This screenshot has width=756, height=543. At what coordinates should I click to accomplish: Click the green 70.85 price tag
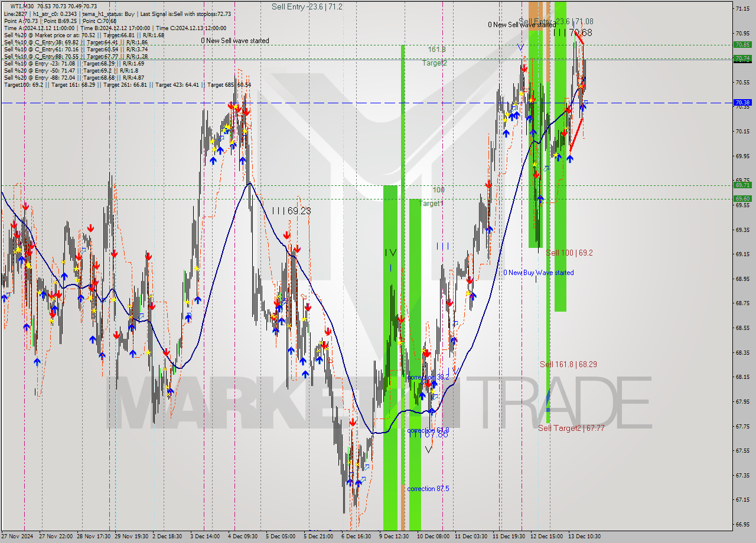click(742, 44)
